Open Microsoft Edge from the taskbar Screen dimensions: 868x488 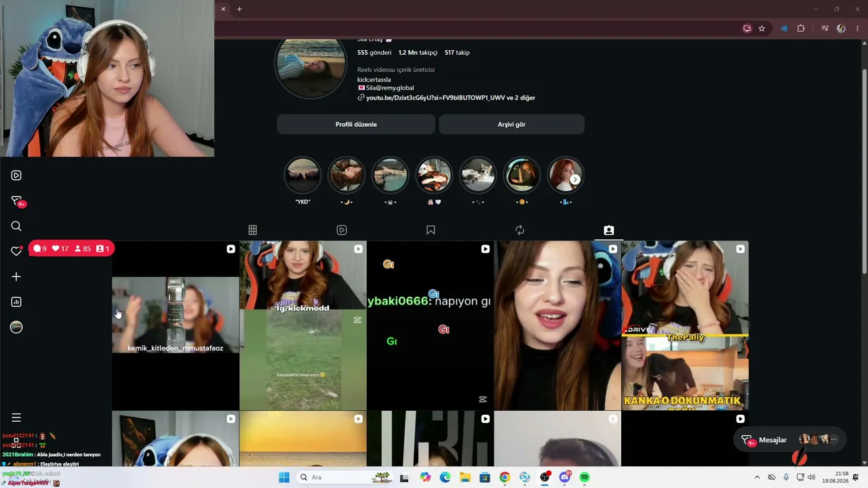(x=445, y=477)
